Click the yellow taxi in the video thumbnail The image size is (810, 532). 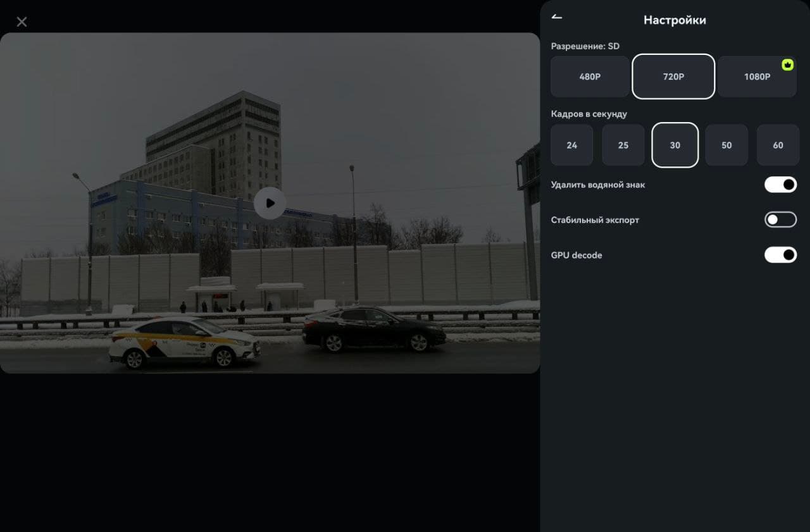click(184, 342)
